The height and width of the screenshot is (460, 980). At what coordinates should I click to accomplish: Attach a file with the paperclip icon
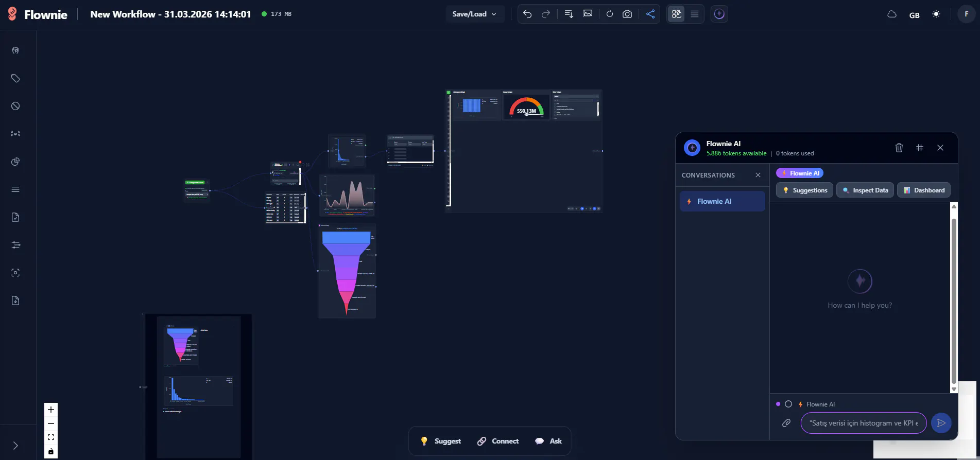click(x=786, y=423)
